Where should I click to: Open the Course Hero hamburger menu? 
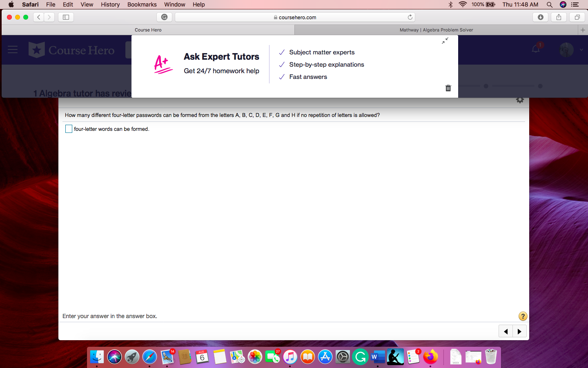[13, 50]
